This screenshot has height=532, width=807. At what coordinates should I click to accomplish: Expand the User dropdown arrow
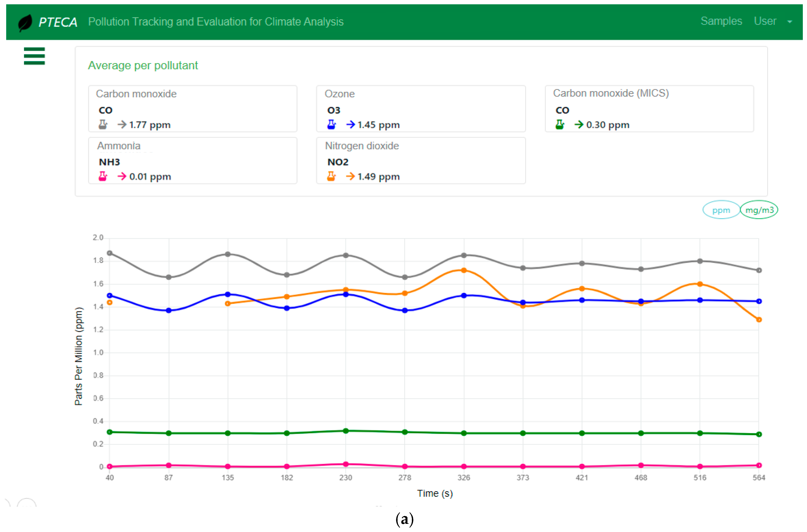point(789,22)
